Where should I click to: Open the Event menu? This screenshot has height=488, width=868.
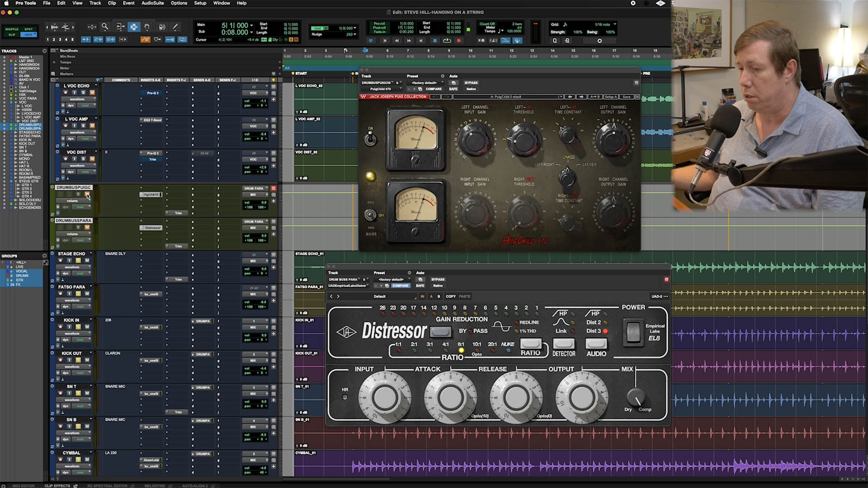click(128, 3)
